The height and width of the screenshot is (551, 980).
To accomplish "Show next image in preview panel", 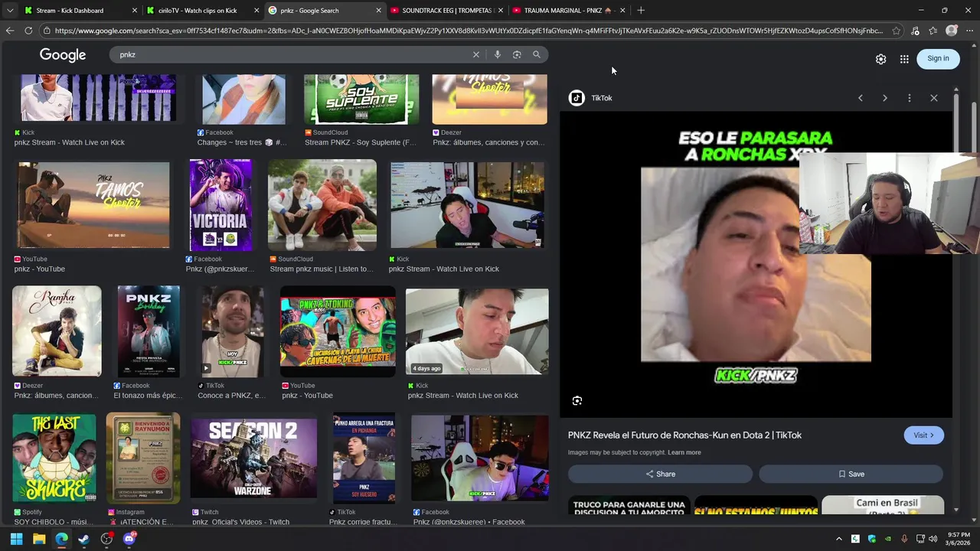I will (x=885, y=98).
